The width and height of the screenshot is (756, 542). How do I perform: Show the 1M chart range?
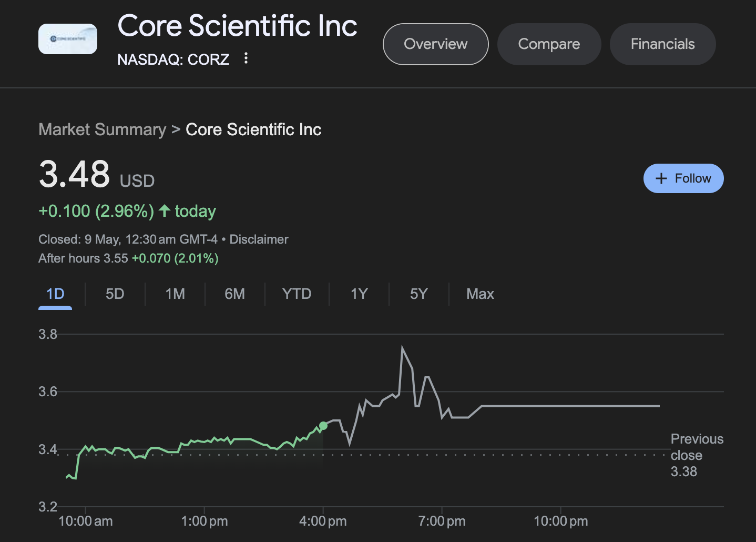coord(175,294)
